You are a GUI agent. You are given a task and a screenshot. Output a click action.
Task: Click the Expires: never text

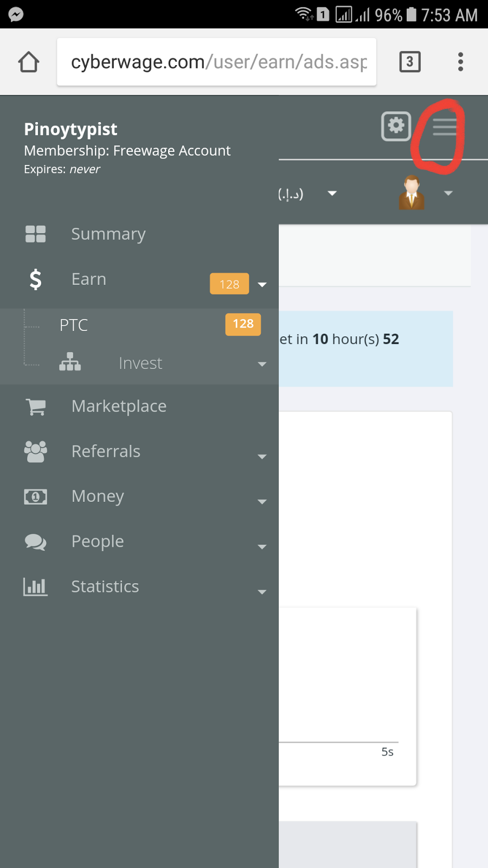click(x=62, y=169)
